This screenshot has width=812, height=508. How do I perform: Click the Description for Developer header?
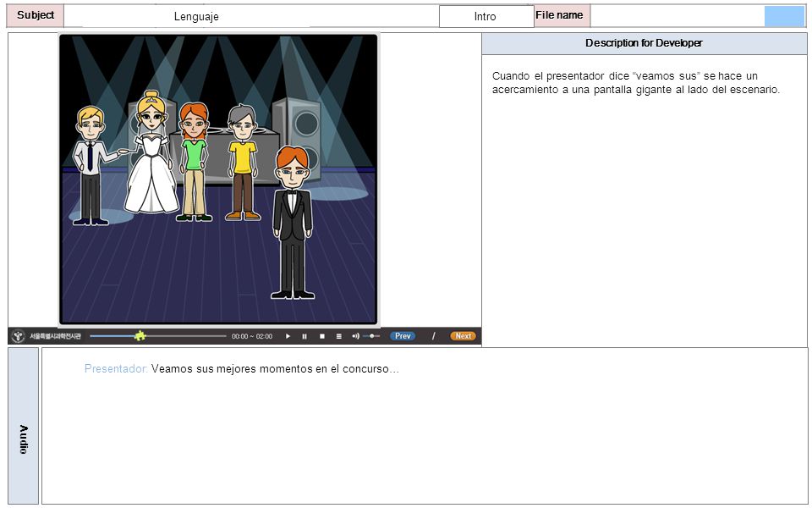[645, 43]
